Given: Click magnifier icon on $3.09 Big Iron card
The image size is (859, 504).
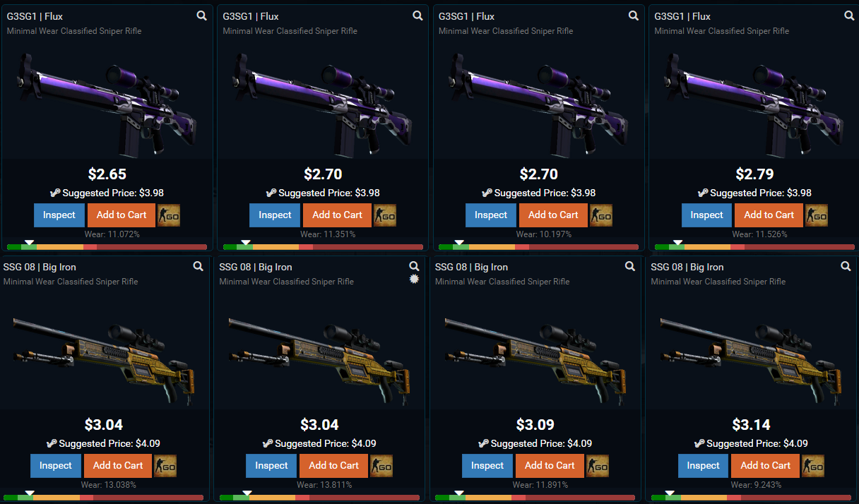Looking at the screenshot, I should 630,266.
